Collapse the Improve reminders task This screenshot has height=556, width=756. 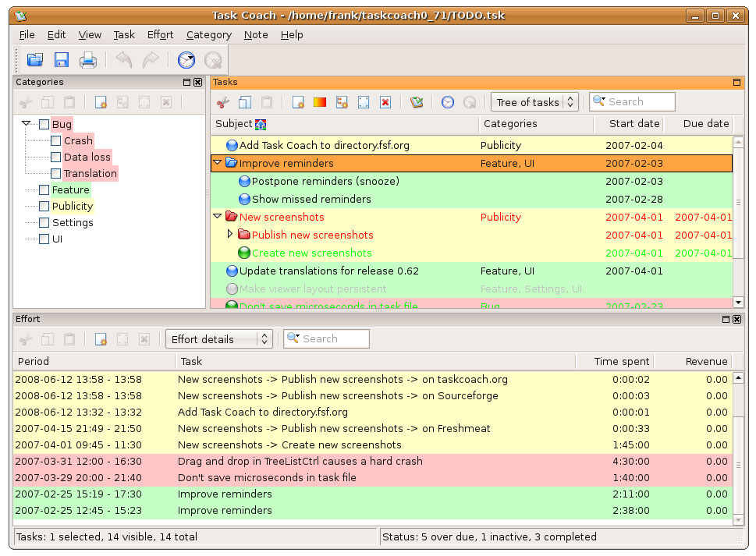218,163
